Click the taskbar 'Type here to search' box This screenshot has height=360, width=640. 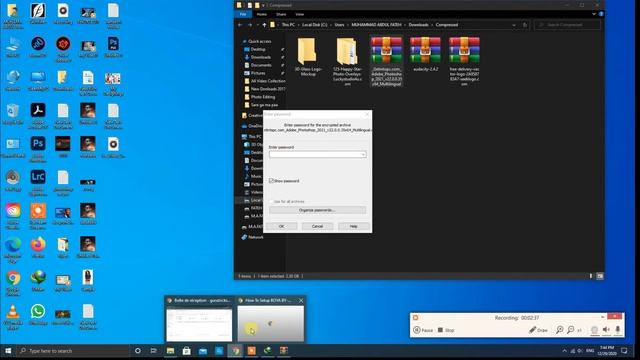coord(73,351)
